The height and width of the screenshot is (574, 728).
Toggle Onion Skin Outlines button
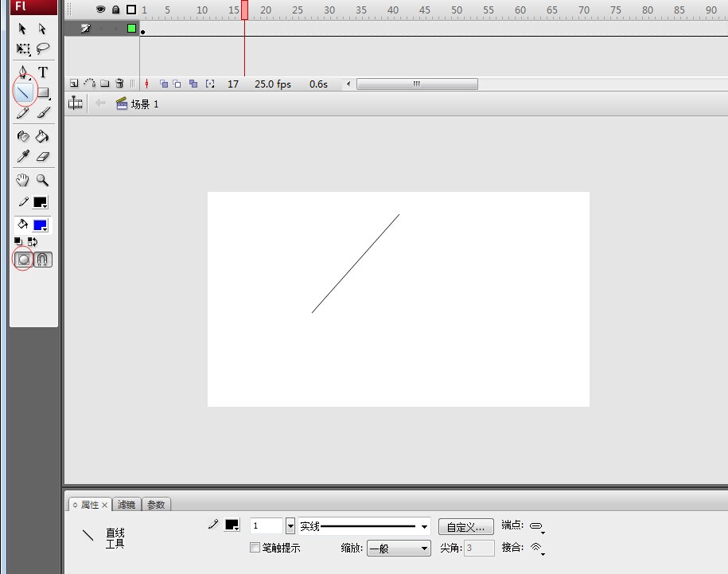click(x=177, y=84)
